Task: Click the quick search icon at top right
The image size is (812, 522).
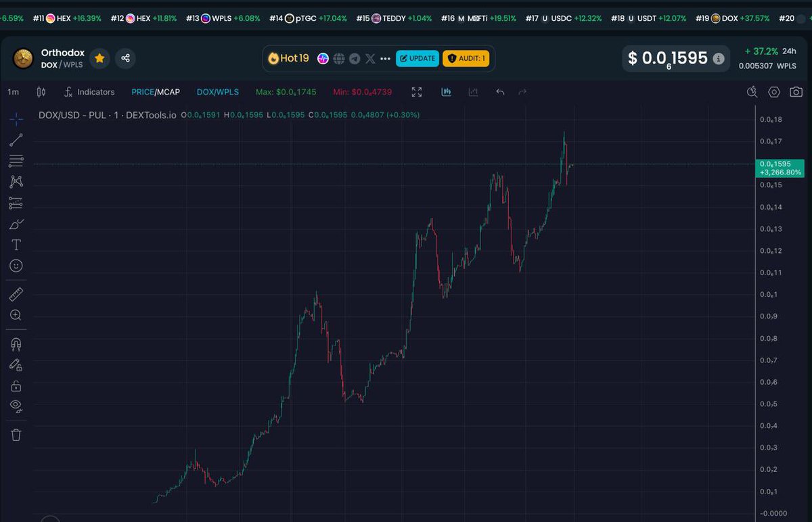Action: pos(752,92)
